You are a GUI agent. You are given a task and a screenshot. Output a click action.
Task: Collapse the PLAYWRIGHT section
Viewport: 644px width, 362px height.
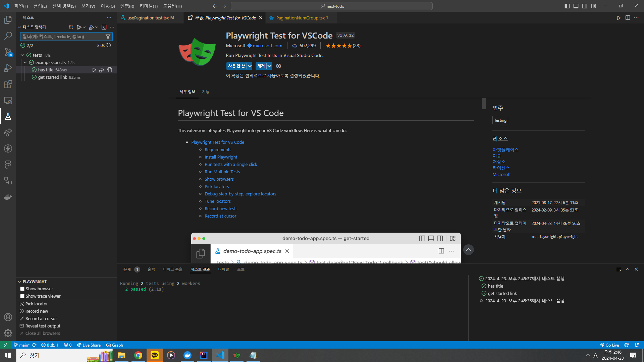[x=19, y=282]
